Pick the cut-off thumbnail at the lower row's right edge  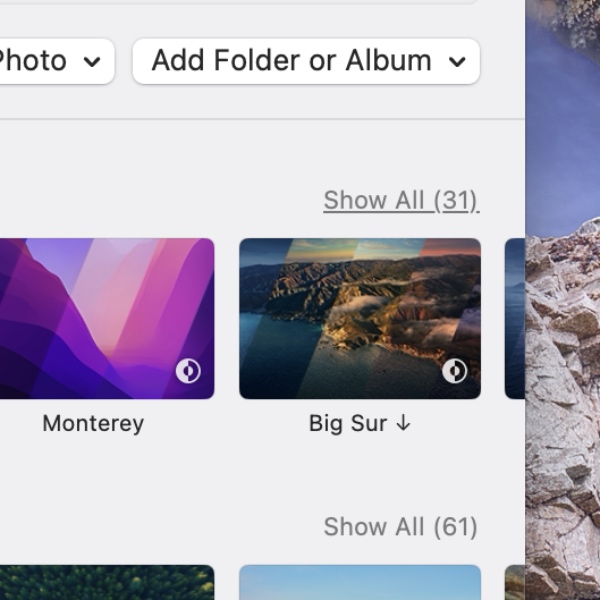pos(514,582)
